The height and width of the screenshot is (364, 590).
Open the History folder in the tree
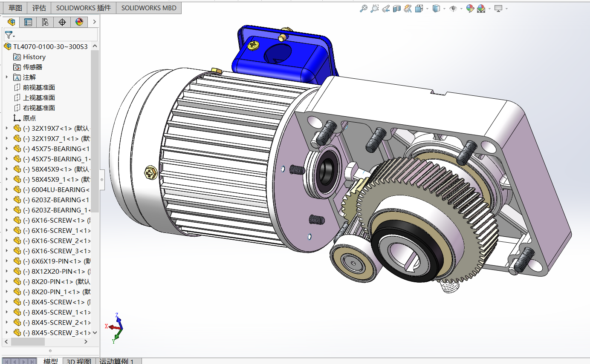coord(34,57)
